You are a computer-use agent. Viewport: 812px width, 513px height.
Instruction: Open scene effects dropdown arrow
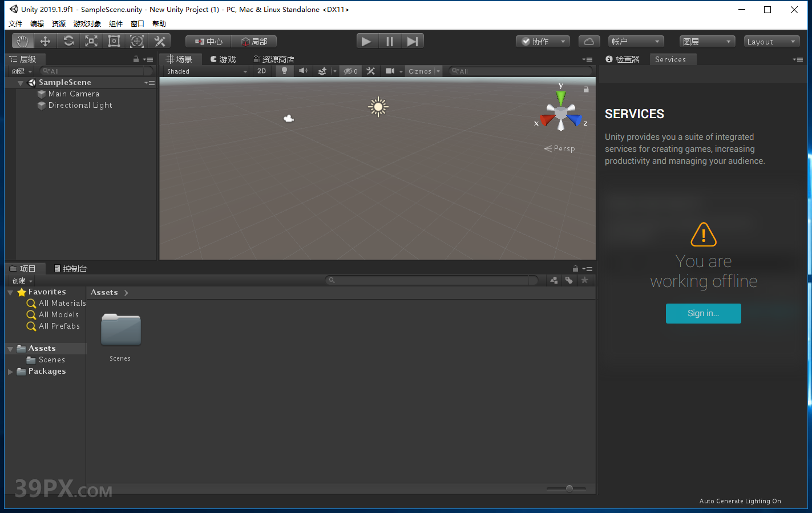coord(335,71)
